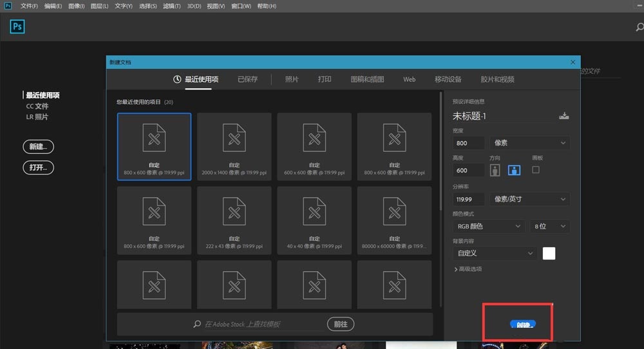The height and width of the screenshot is (349, 644).
Task: Switch to the 照片 tab
Action: 292,79
